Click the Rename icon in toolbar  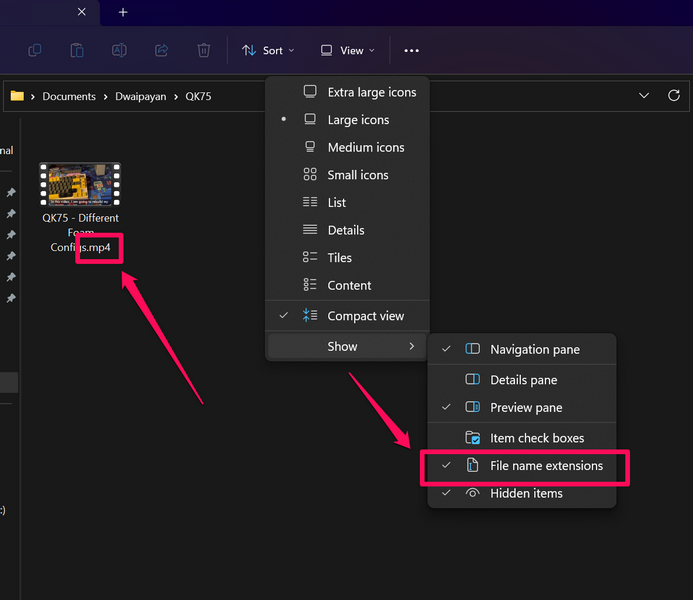tap(119, 50)
